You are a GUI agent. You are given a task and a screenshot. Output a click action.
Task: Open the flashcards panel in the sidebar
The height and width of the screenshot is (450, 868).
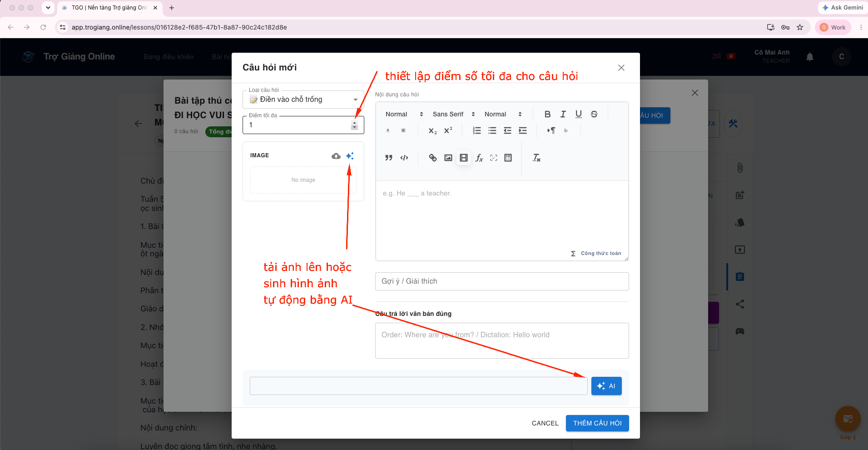click(740, 222)
